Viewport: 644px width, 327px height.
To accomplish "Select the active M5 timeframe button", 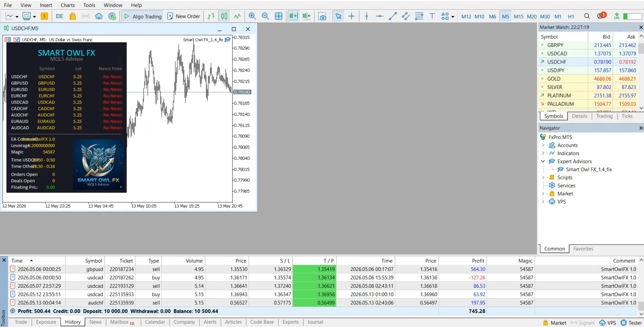I will [x=505, y=17].
